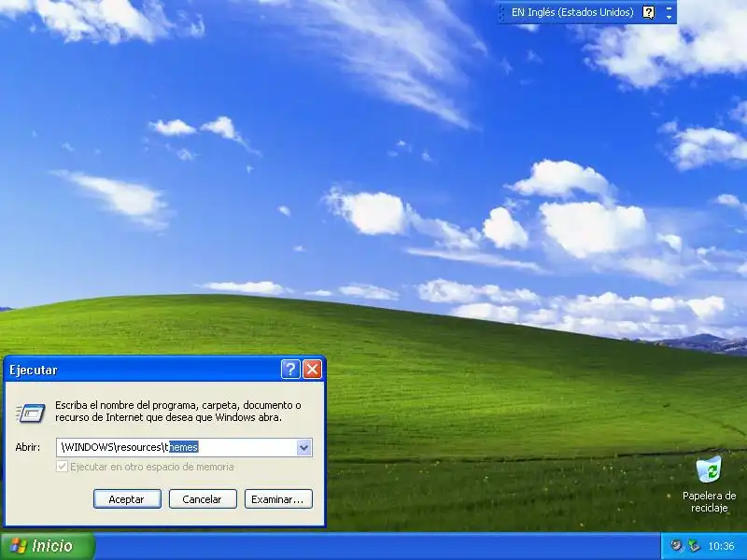The image size is (747, 560).
Task: Click the Abrir: label
Action: pyautogui.click(x=28, y=447)
